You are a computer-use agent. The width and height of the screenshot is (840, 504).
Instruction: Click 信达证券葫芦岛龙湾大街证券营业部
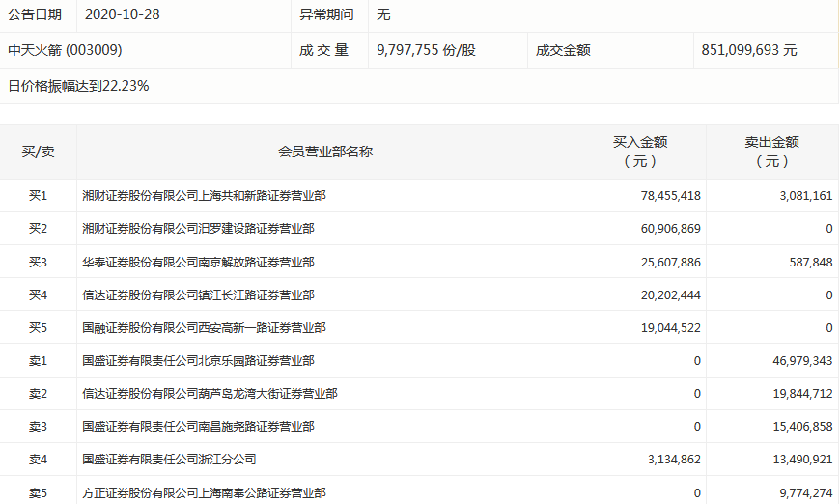pyautogui.click(x=210, y=394)
